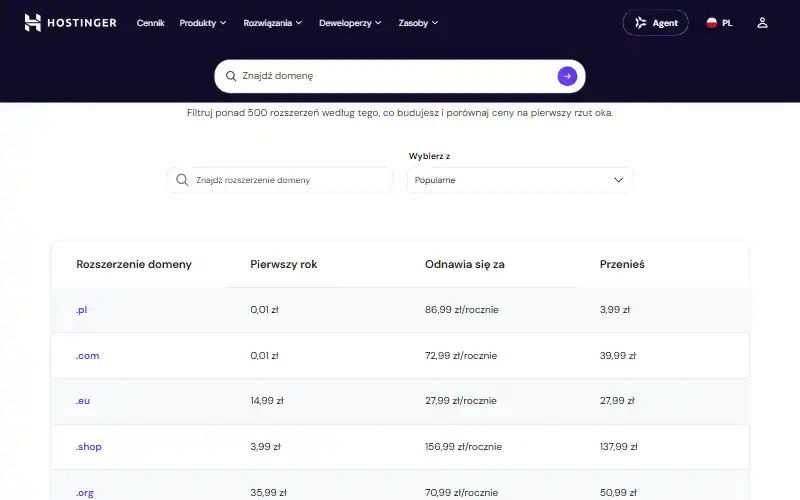Image resolution: width=800 pixels, height=500 pixels.
Task: Click Pierwszy rok column header
Action: tap(284, 264)
